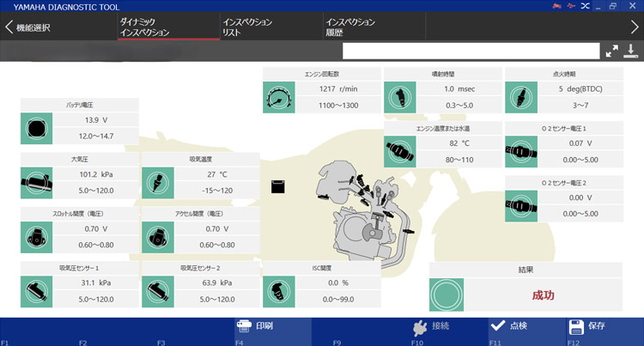Click the white text field in the toolbar

[x=470, y=51]
